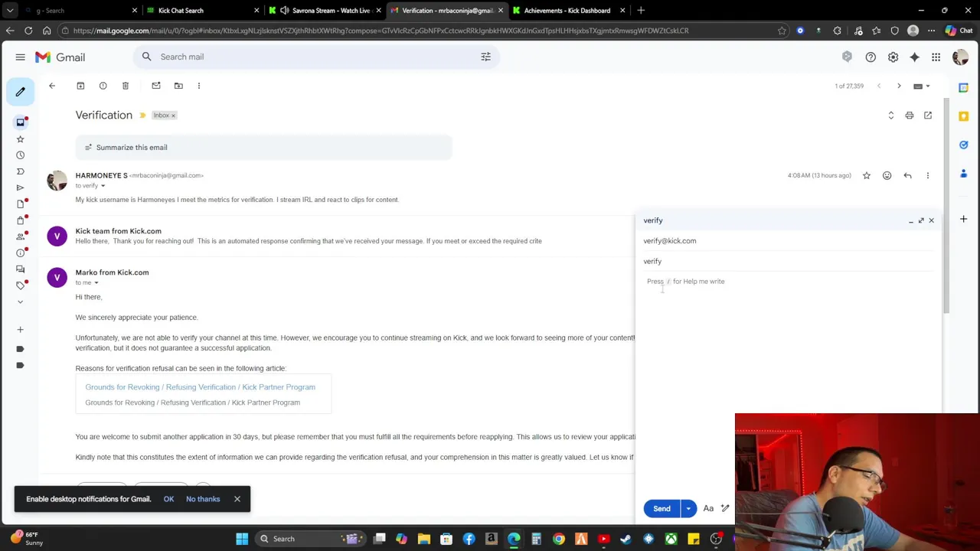Open Starred mail in the sidebar
The image size is (980, 551).
[21, 139]
